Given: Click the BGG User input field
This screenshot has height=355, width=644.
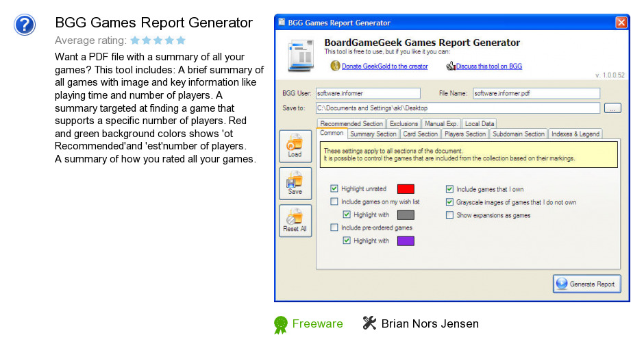Looking at the screenshot, I should [x=368, y=93].
